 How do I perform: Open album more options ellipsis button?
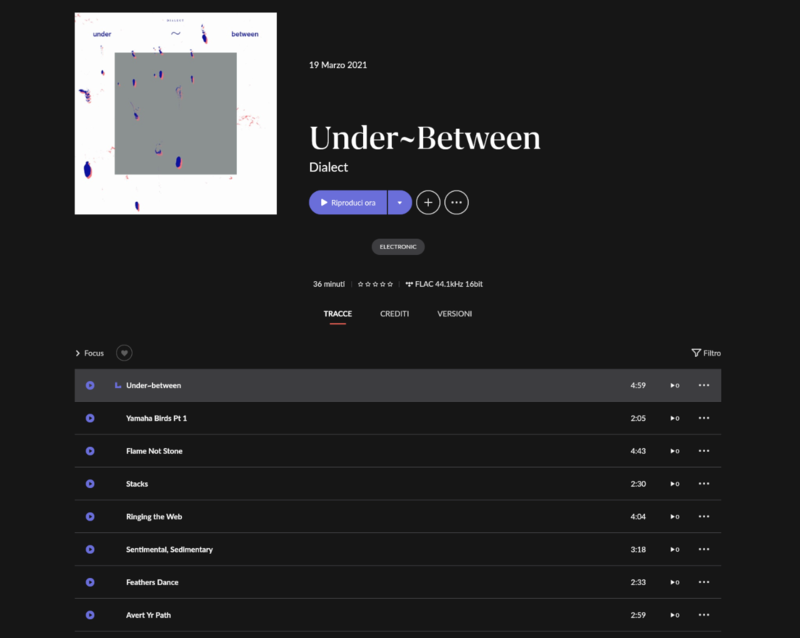pyautogui.click(x=457, y=202)
